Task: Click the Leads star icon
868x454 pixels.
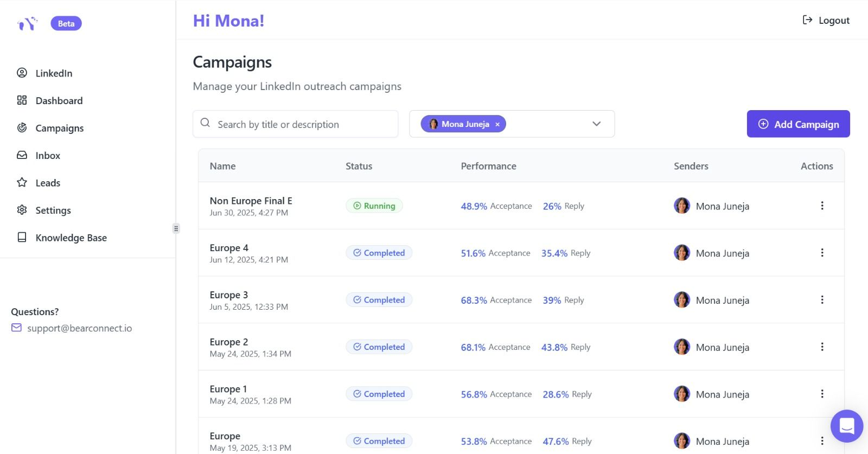Action: click(x=22, y=182)
